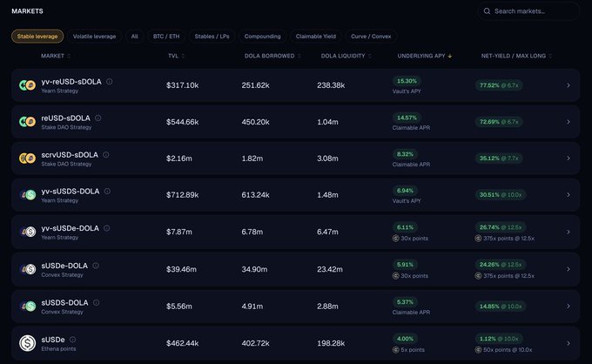Open scrvUSD-sDOLA row chevron
The height and width of the screenshot is (364, 592).
coord(568,158)
